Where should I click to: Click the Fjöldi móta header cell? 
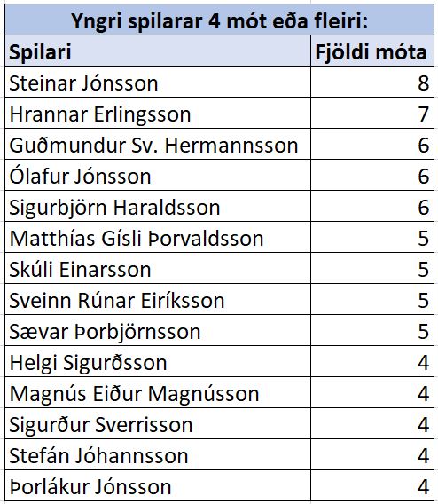click(372, 51)
